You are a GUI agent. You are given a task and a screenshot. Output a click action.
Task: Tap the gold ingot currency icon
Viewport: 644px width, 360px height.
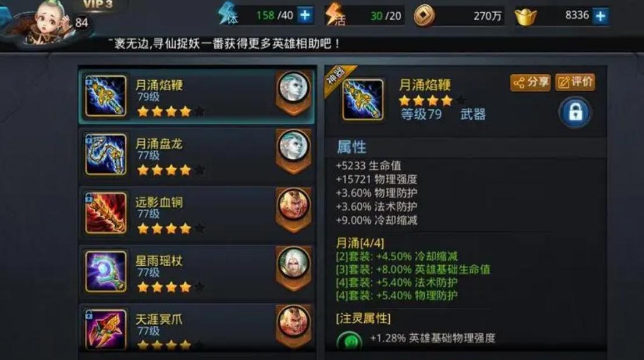(x=526, y=17)
